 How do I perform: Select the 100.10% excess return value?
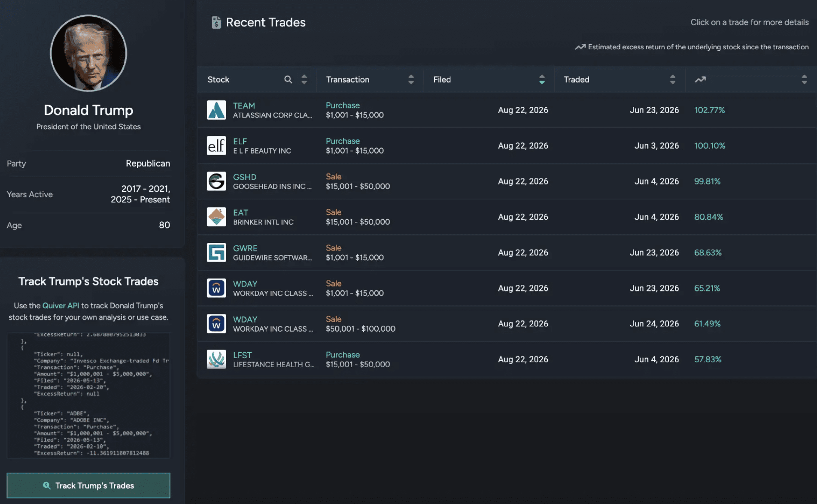(x=710, y=145)
